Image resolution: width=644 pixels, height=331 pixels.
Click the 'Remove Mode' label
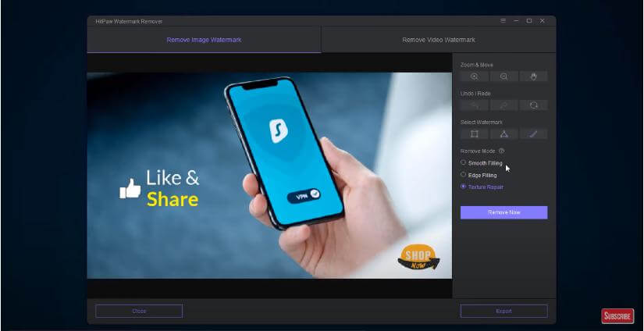[478, 151]
